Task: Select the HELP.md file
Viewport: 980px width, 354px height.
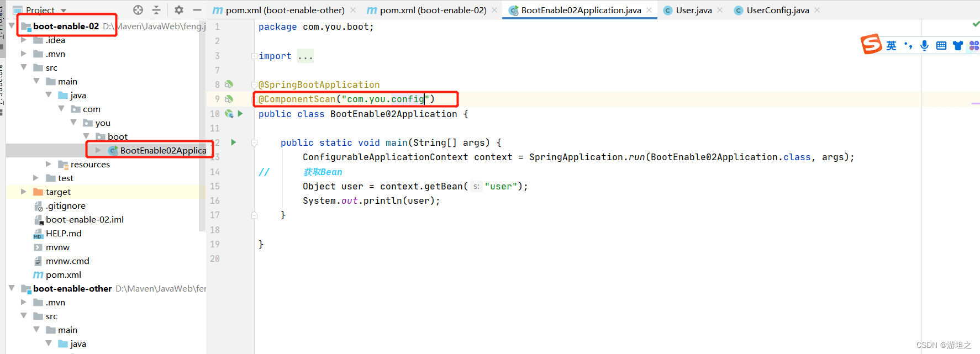Action: [x=57, y=233]
